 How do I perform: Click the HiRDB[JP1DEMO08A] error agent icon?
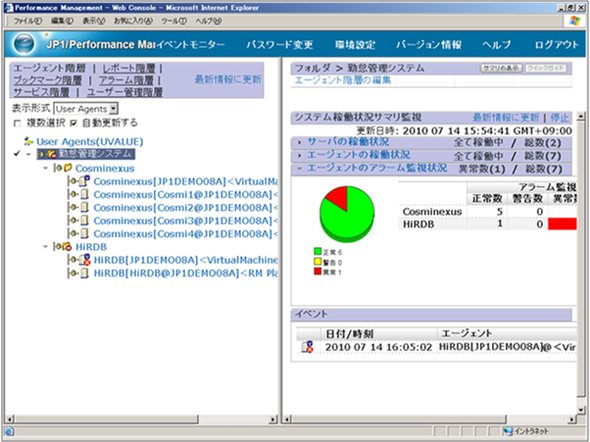(x=85, y=260)
